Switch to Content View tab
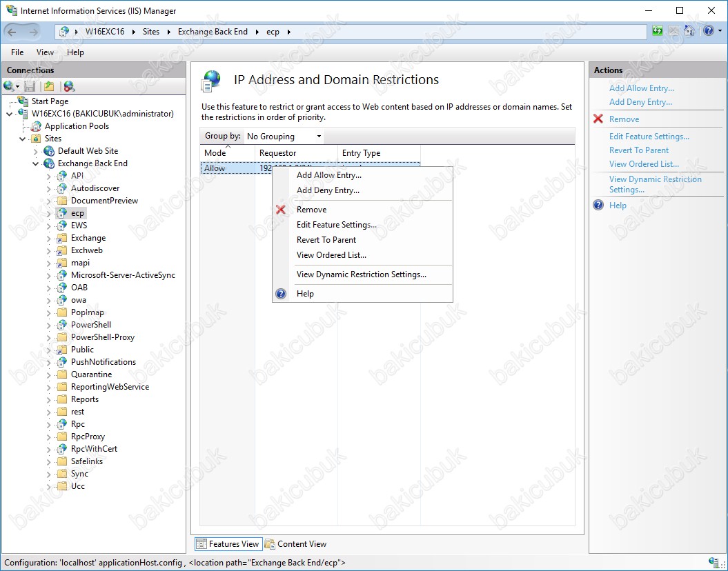This screenshot has height=571, width=728. tap(296, 544)
